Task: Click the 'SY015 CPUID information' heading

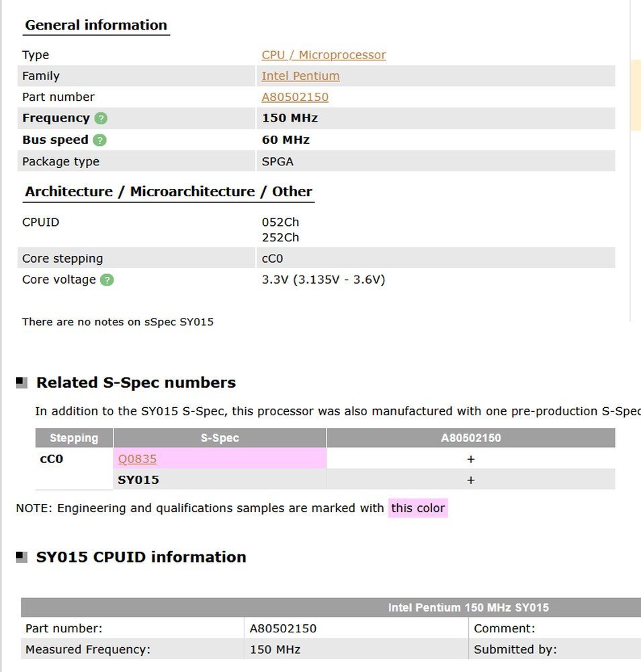Action: tap(141, 556)
